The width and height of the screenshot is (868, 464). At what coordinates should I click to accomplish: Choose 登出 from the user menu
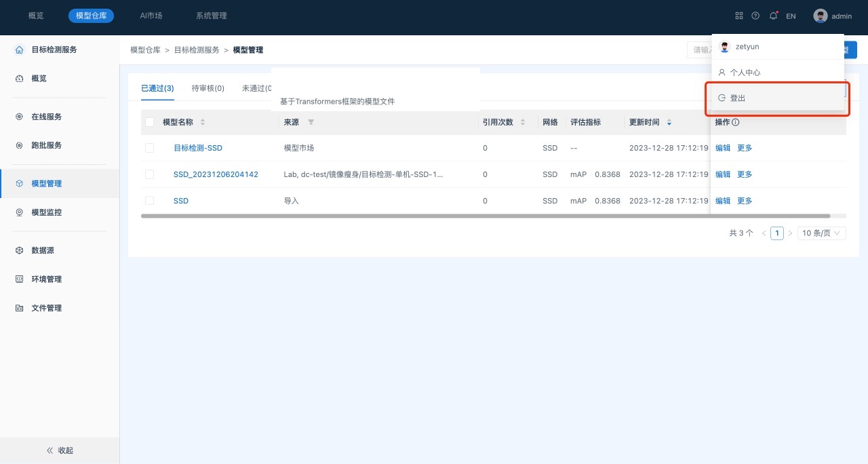[738, 98]
